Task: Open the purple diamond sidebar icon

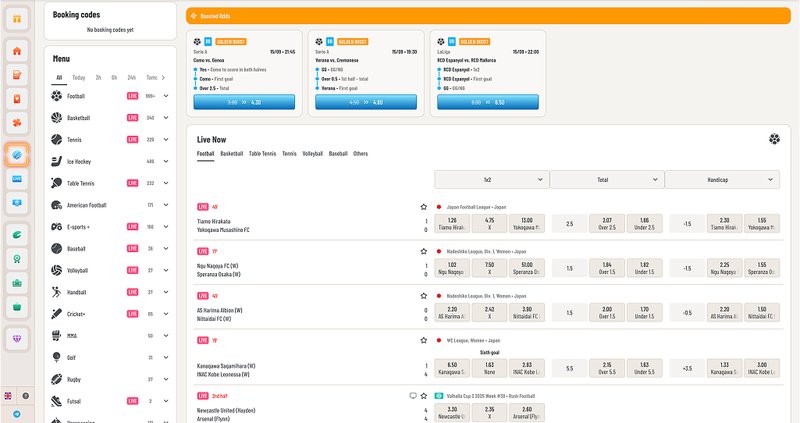Action: coord(17,338)
